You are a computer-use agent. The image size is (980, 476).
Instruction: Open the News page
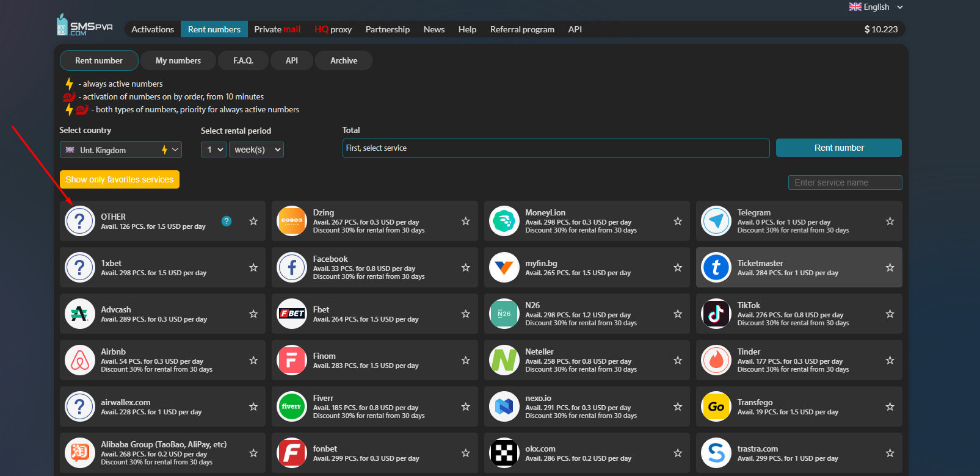pos(434,29)
